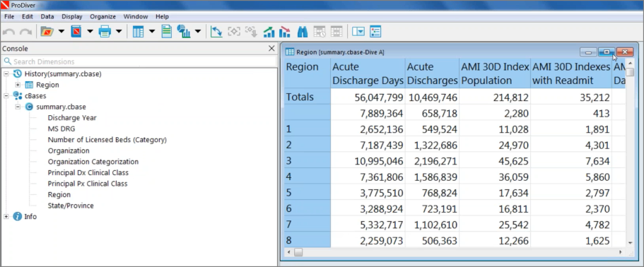Click the Undo arrow in toolbar
Screen dimensions: 644x267
9,32
